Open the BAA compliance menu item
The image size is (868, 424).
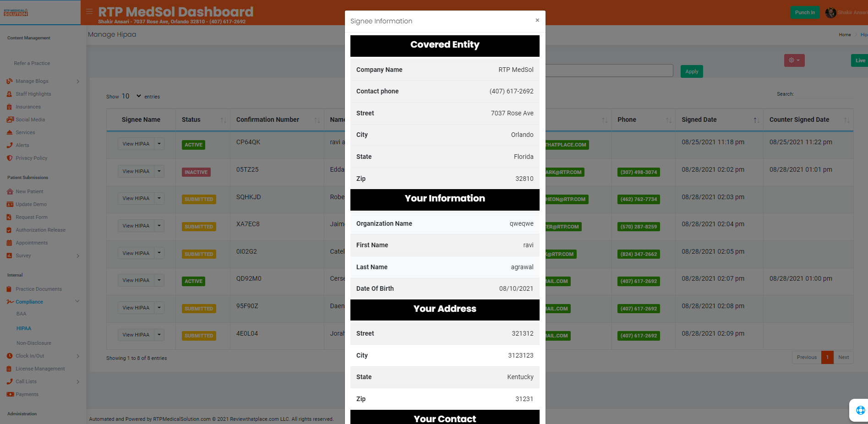[x=22, y=314]
